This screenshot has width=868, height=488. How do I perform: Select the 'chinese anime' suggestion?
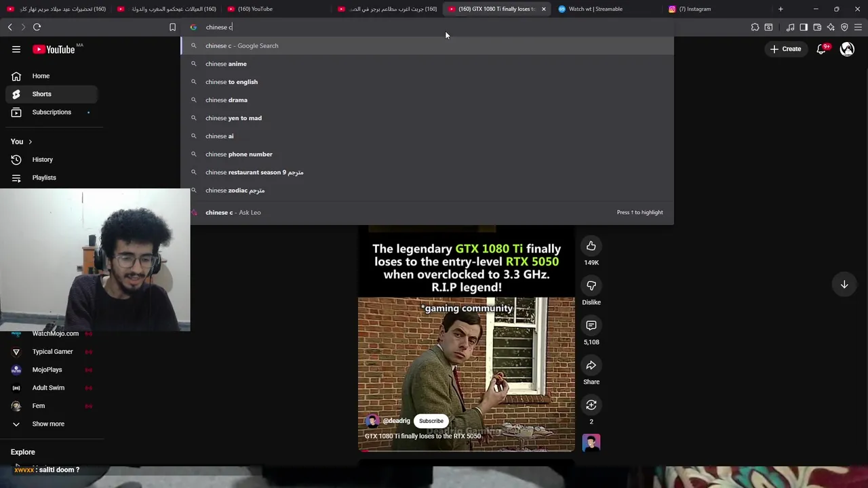(427, 64)
